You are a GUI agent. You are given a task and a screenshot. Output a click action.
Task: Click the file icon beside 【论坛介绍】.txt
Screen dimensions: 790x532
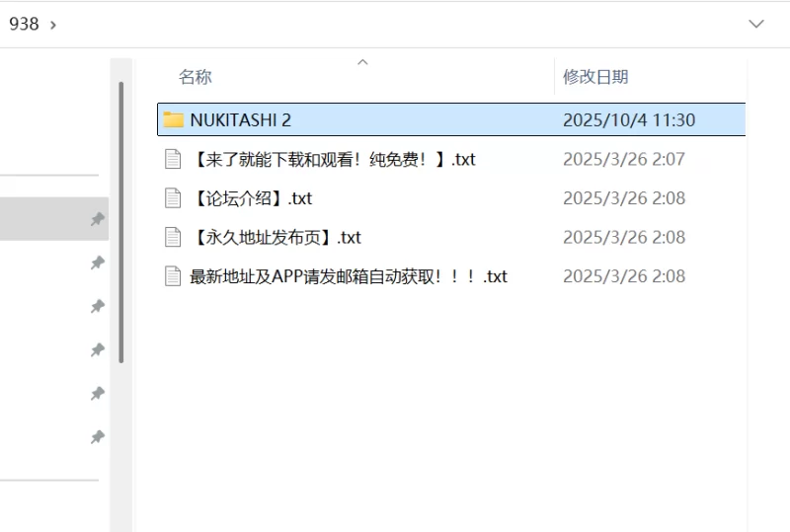tap(173, 198)
